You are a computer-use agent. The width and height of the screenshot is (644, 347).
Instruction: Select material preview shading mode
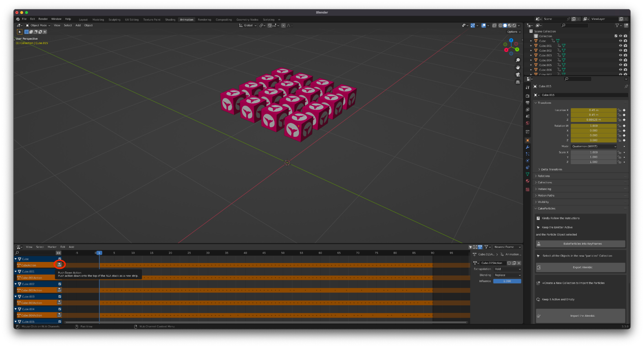point(509,25)
